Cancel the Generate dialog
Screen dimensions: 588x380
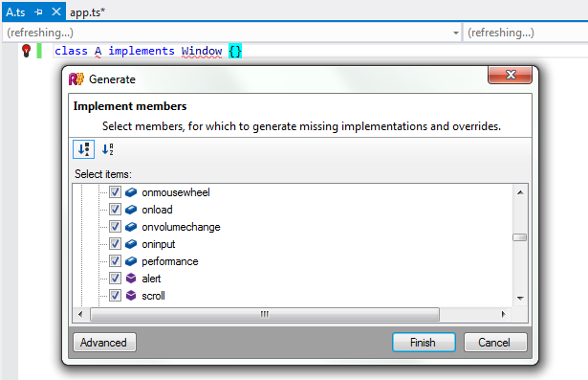click(495, 343)
